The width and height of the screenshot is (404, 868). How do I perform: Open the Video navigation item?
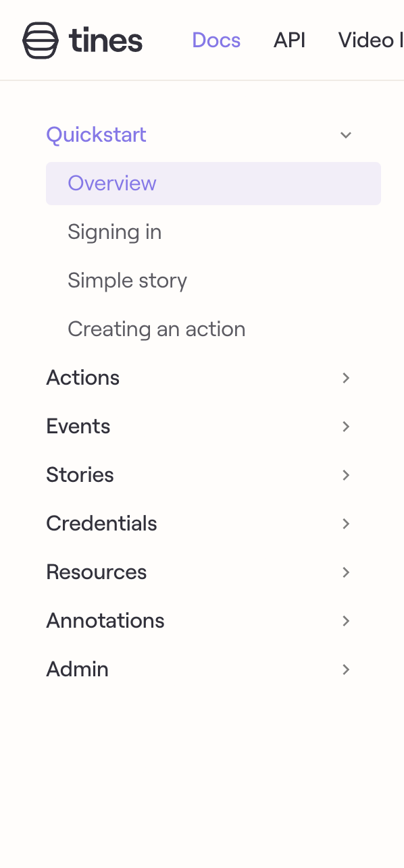point(368,40)
